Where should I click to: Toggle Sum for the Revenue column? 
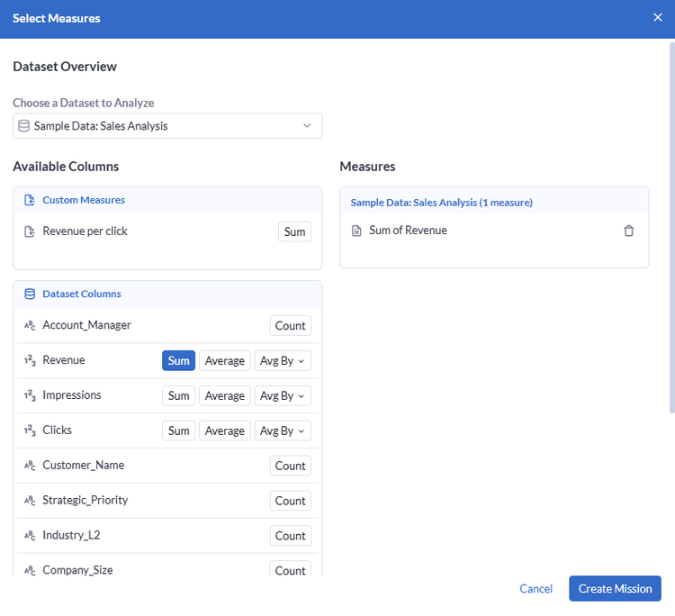178,361
